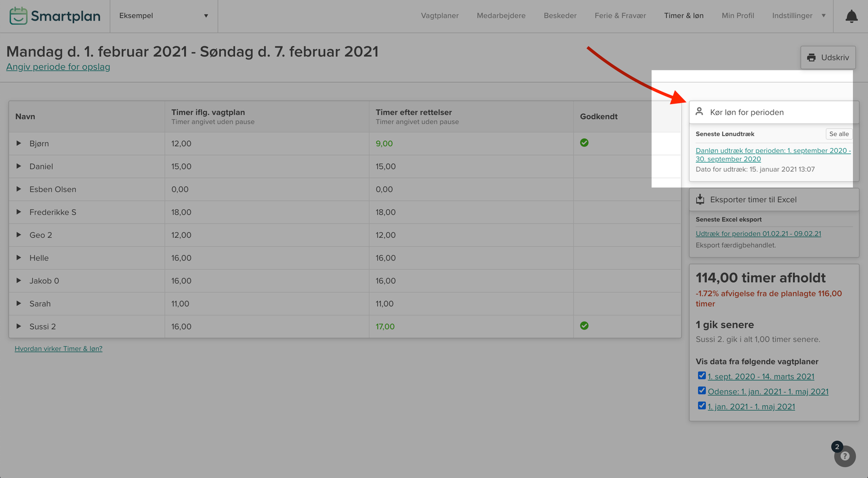Click the person icon for Kør løn
Screen dimensions: 868x478
point(699,112)
